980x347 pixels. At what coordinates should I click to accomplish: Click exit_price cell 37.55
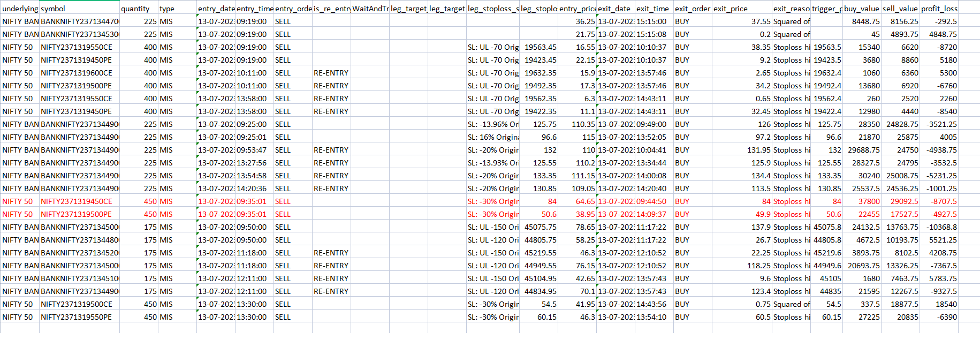[x=742, y=21]
